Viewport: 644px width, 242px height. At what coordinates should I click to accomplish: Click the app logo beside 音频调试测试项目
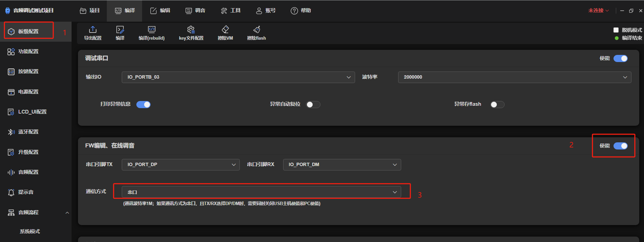pyautogui.click(x=7, y=11)
